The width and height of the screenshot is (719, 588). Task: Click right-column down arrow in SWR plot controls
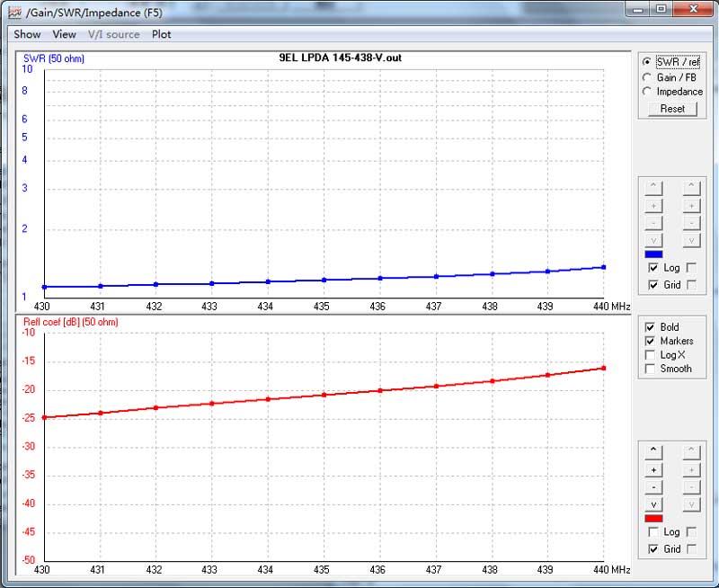691,240
